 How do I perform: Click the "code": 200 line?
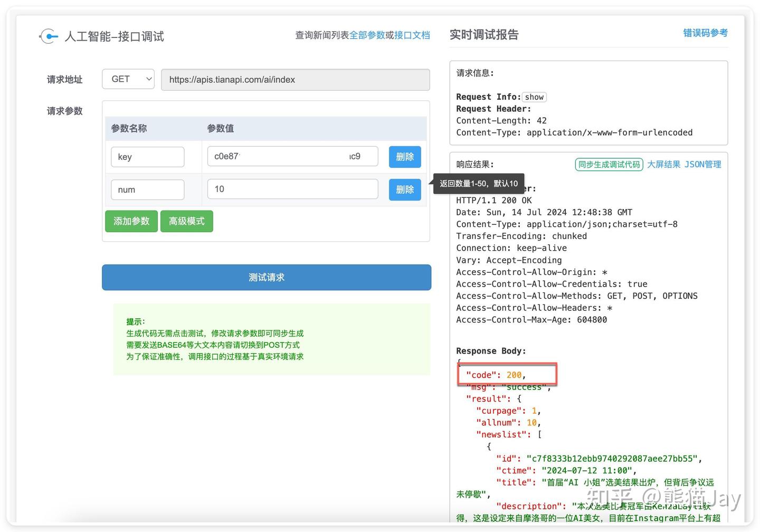coord(496,375)
